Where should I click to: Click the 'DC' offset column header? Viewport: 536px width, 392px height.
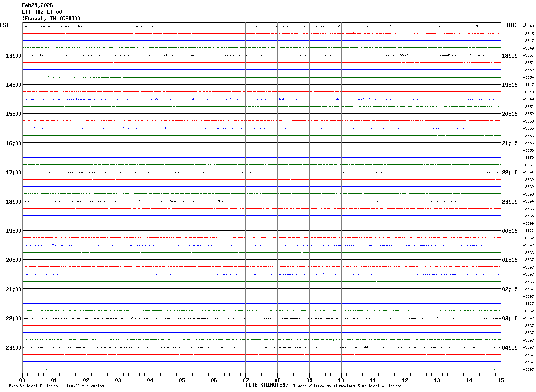(x=527, y=24)
